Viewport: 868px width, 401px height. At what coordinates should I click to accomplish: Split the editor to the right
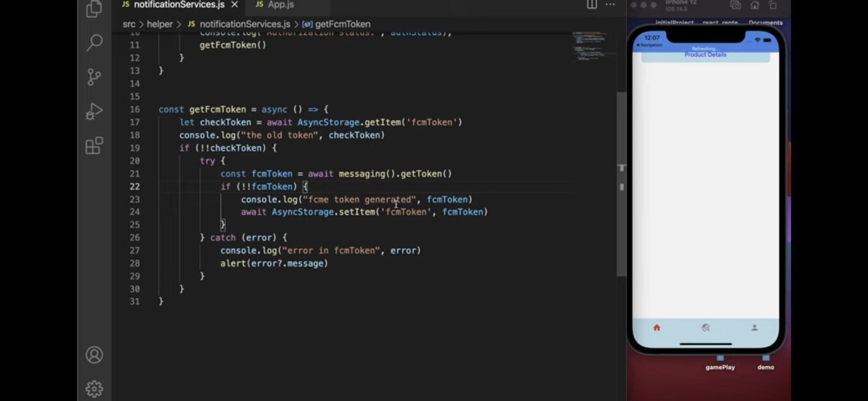point(591,5)
